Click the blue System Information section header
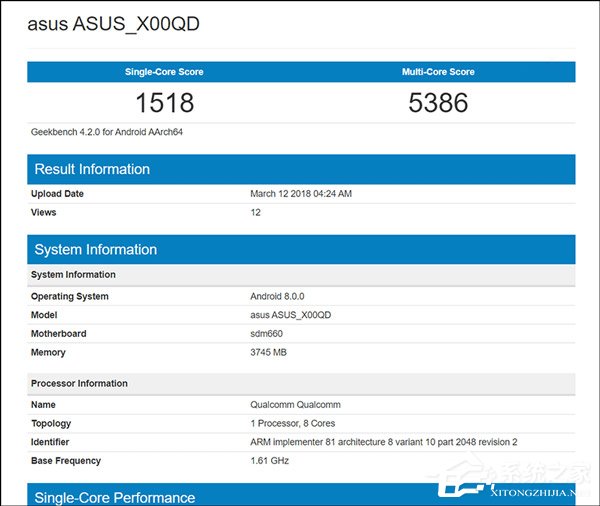The height and width of the screenshot is (506, 600). click(x=96, y=250)
